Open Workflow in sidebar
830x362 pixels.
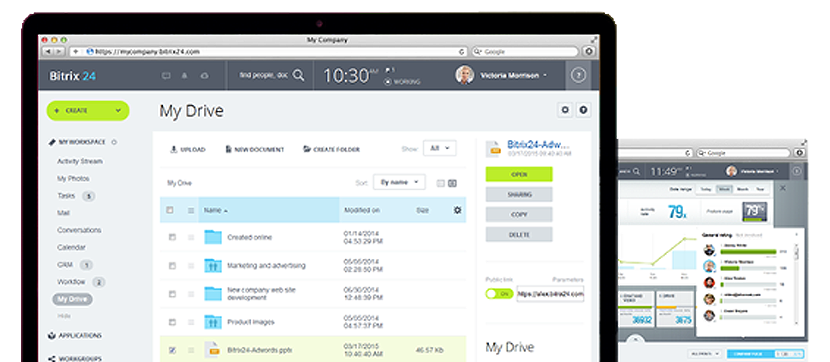[71, 282]
